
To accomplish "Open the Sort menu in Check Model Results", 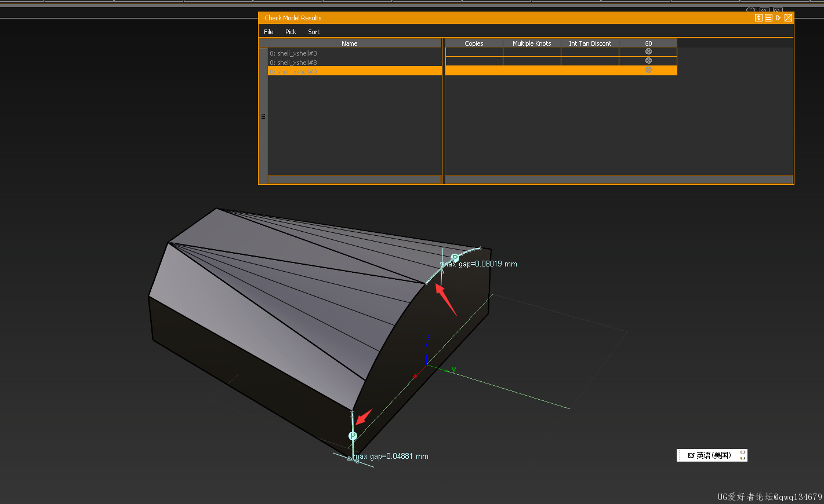I will (x=314, y=32).
